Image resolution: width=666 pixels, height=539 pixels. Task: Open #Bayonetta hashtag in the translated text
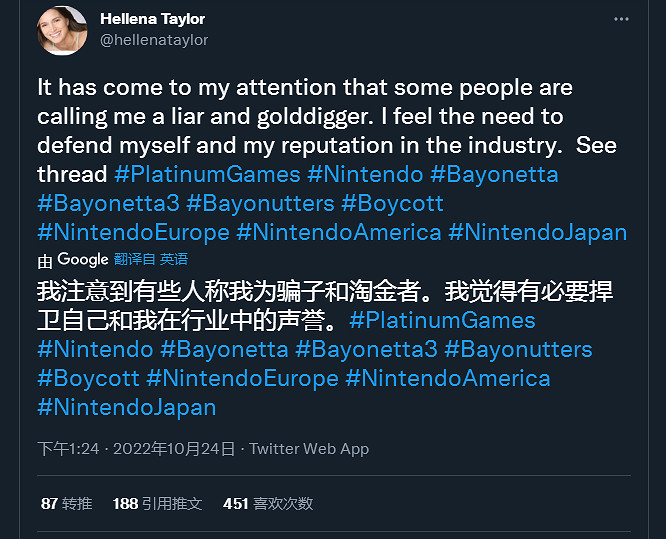coord(224,350)
